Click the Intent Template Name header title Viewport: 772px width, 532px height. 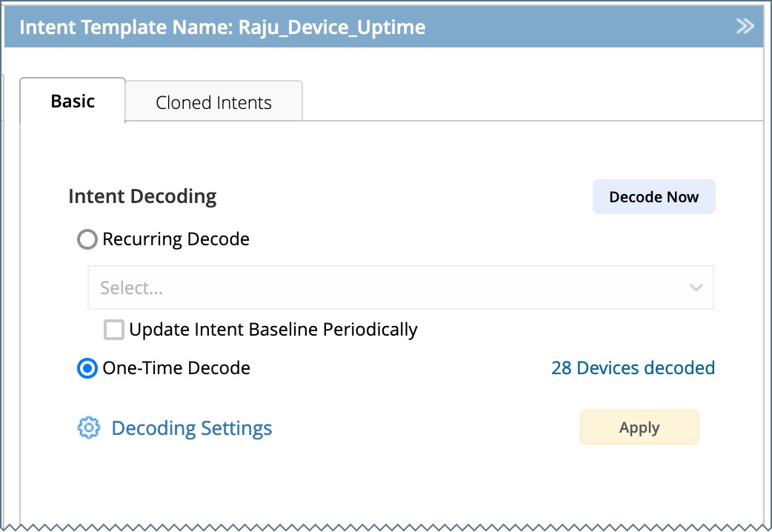coord(126,27)
